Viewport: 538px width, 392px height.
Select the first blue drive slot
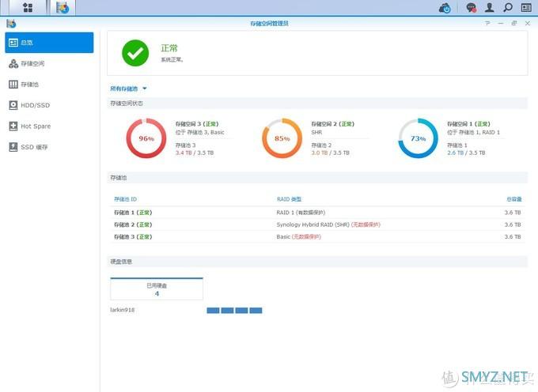[213, 311]
